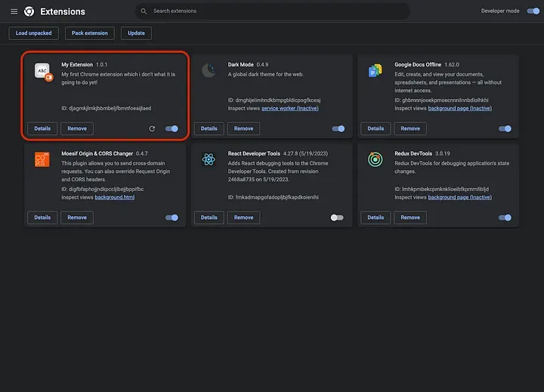Click the Pack extension button
This screenshot has width=544, height=392.
(x=89, y=33)
